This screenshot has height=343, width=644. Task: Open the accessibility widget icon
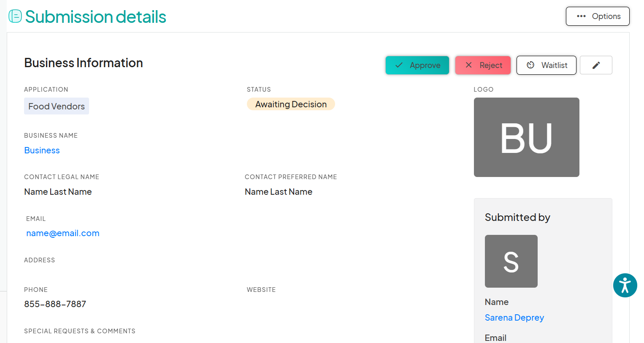(x=625, y=286)
